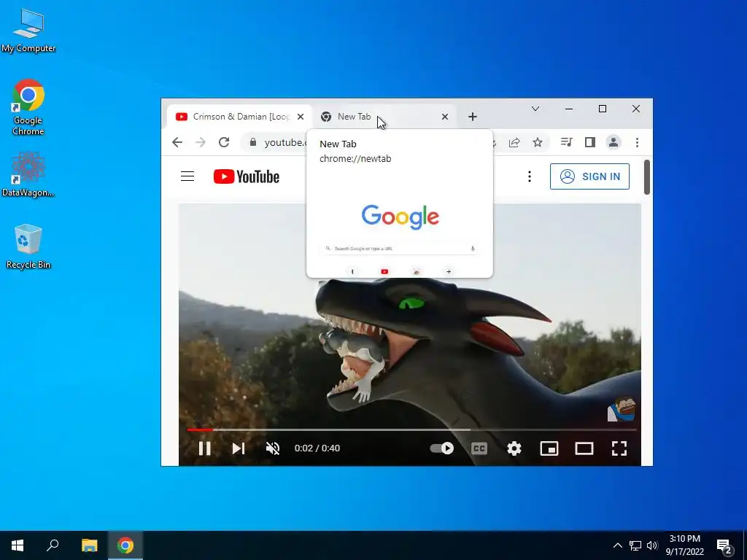Open YouTube settings three-dot menu

pos(530,176)
